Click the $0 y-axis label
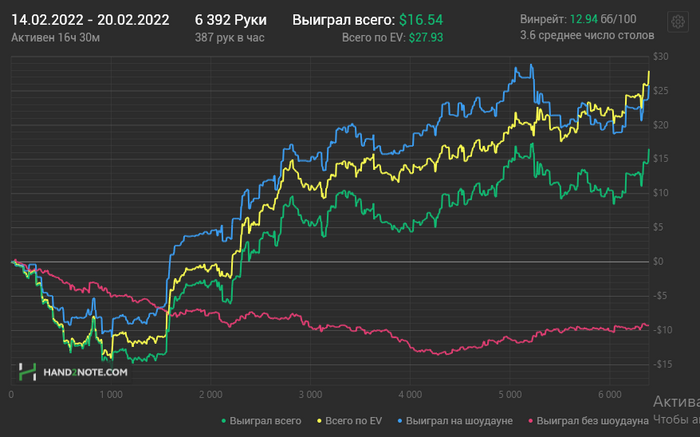Image resolution: width=700 pixels, height=437 pixels. (659, 262)
